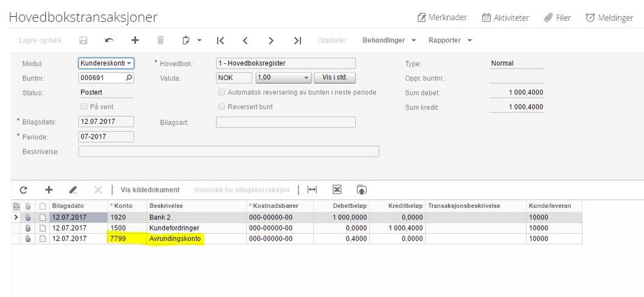Select account cell 1920
The width and height of the screenshot is (644, 297).
[128, 217]
